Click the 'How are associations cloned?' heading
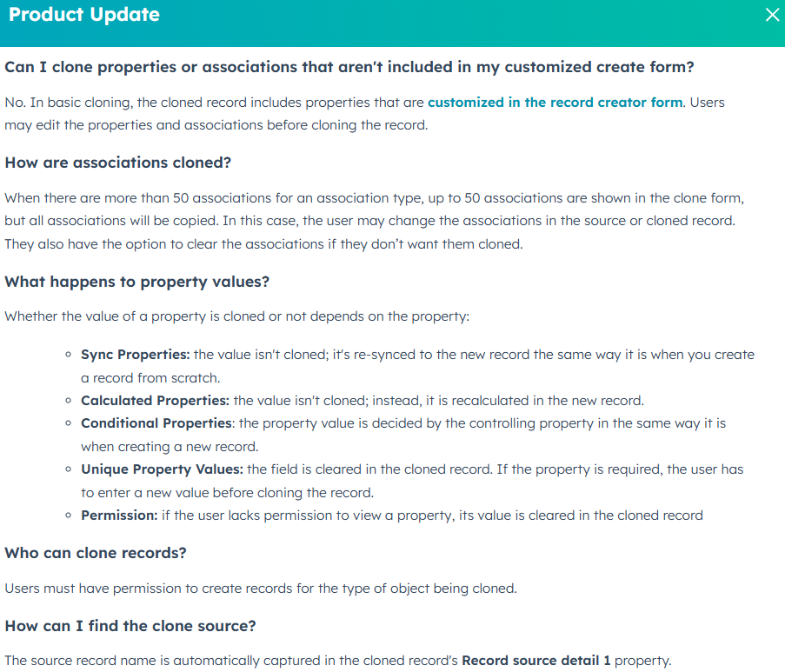The width and height of the screenshot is (785, 672). [117, 163]
